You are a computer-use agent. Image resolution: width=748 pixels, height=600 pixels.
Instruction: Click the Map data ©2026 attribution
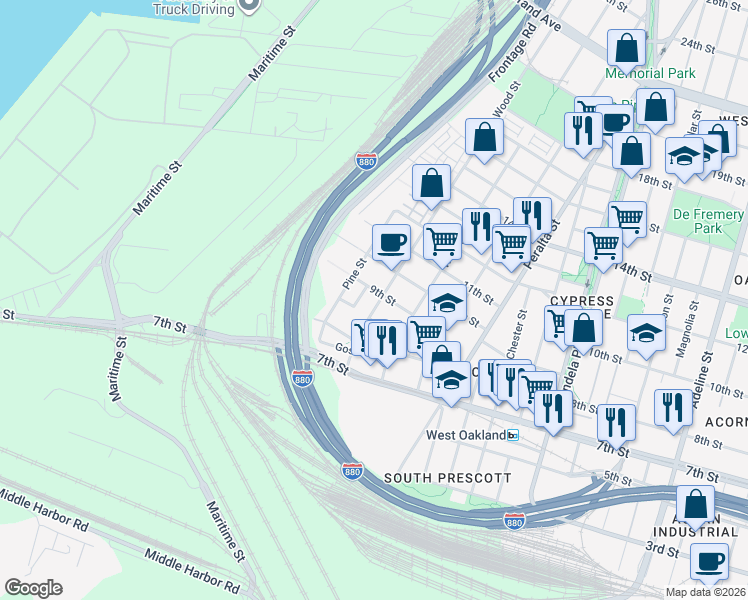point(706,593)
